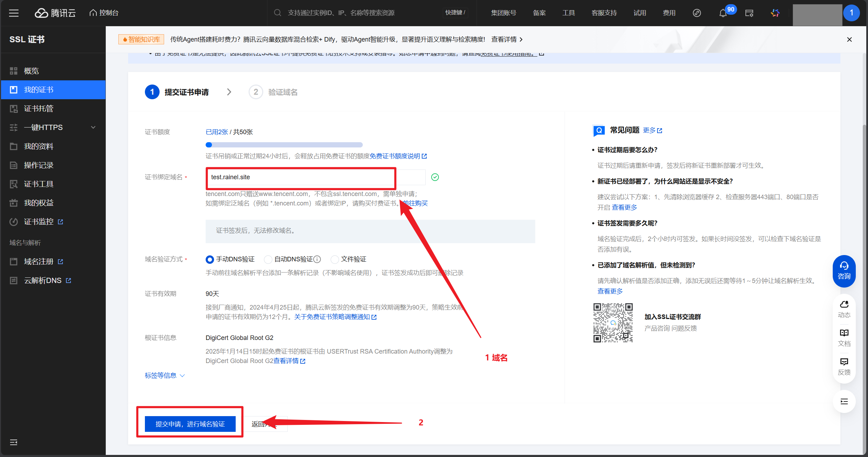Viewport: 868px width, 457px height.
Task: Go to 控制台 home icon
Action: tap(104, 13)
